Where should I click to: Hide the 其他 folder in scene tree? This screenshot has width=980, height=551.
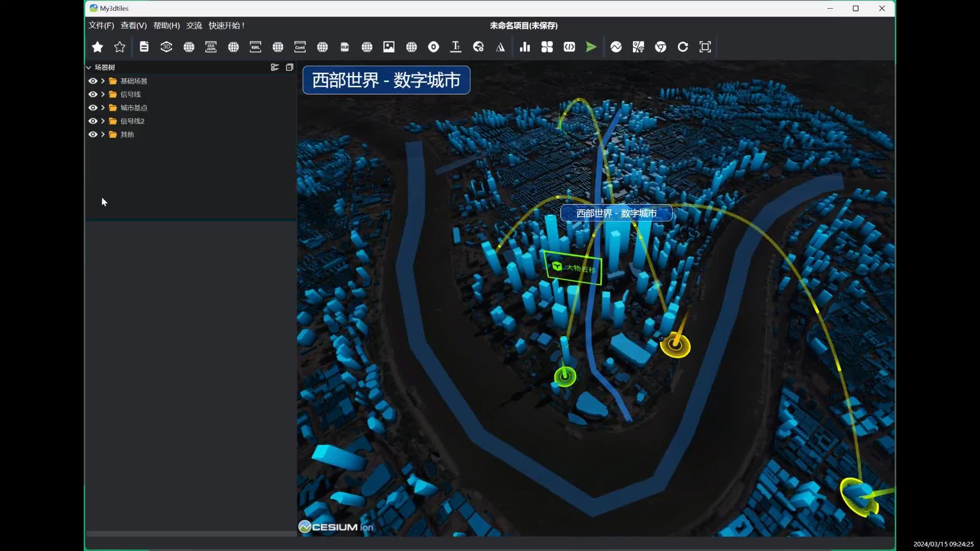pyautogui.click(x=93, y=134)
